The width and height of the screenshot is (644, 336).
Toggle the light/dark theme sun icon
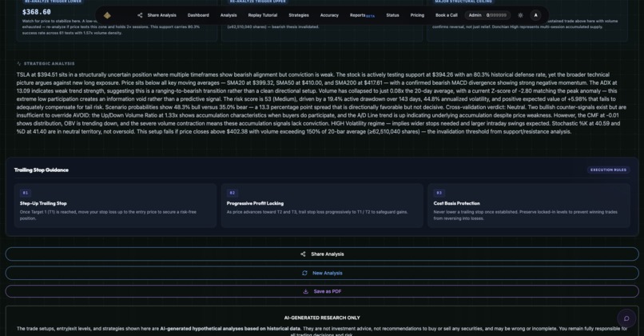(520, 15)
